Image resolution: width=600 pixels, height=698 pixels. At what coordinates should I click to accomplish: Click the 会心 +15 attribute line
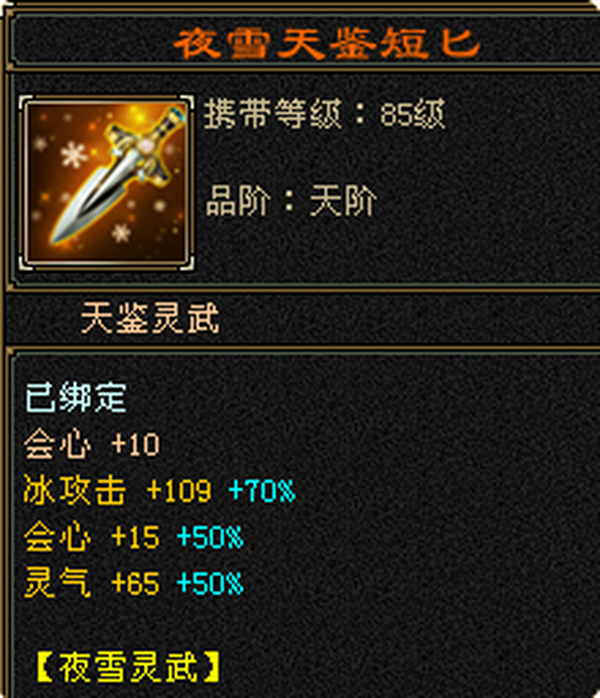[92, 536]
